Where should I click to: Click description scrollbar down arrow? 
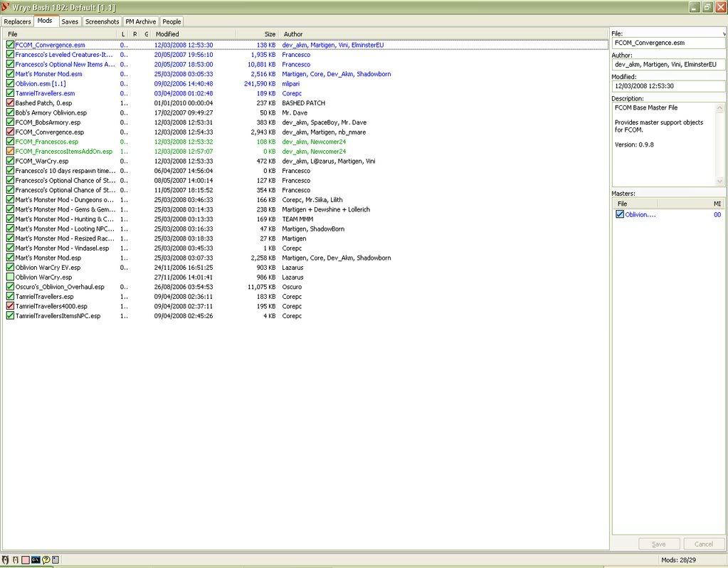tap(719, 181)
